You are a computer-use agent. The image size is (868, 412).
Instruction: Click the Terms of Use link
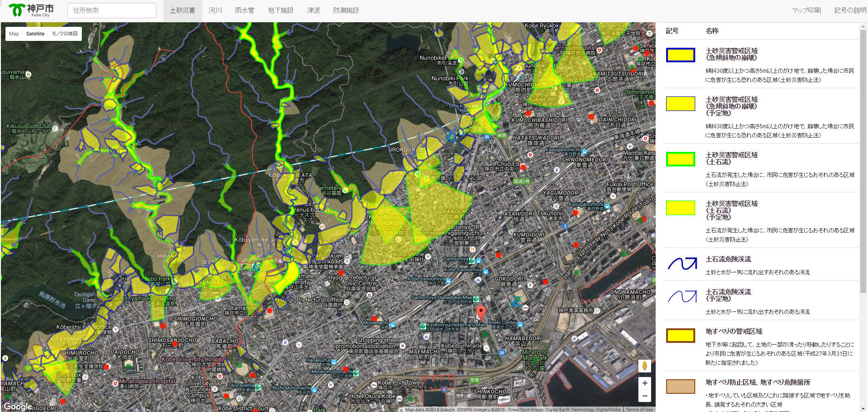point(639,409)
